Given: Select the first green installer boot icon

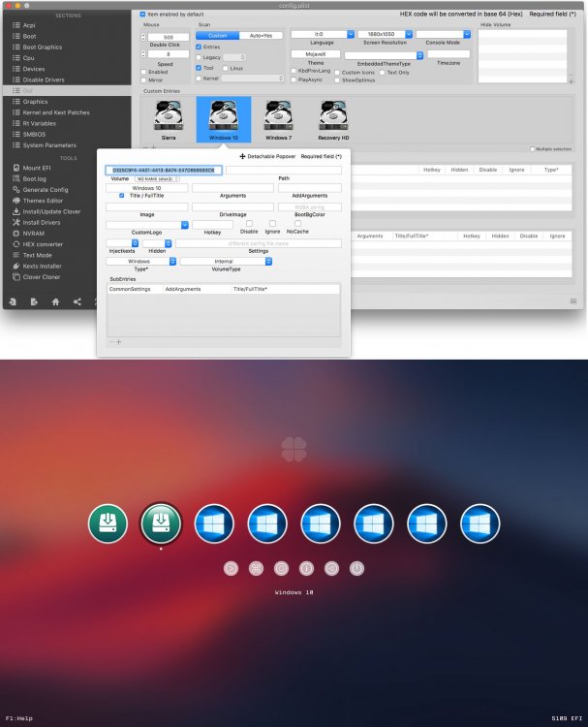Looking at the screenshot, I should tap(108, 523).
